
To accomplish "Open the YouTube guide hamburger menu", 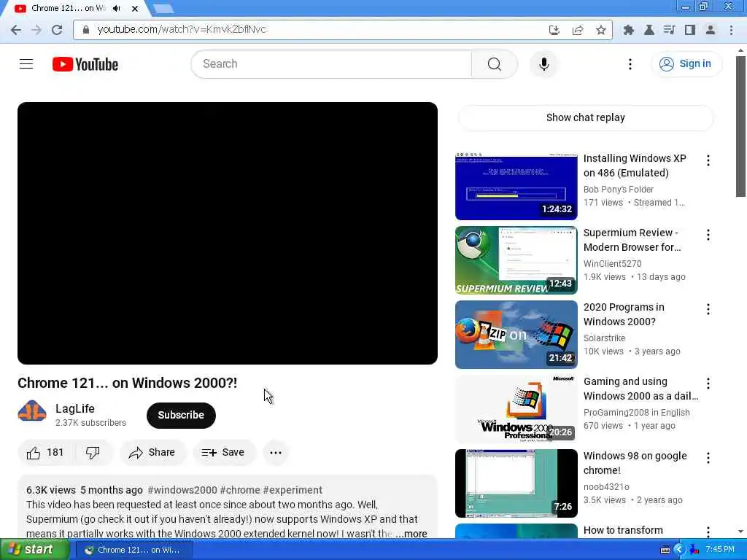I will pyautogui.click(x=26, y=64).
